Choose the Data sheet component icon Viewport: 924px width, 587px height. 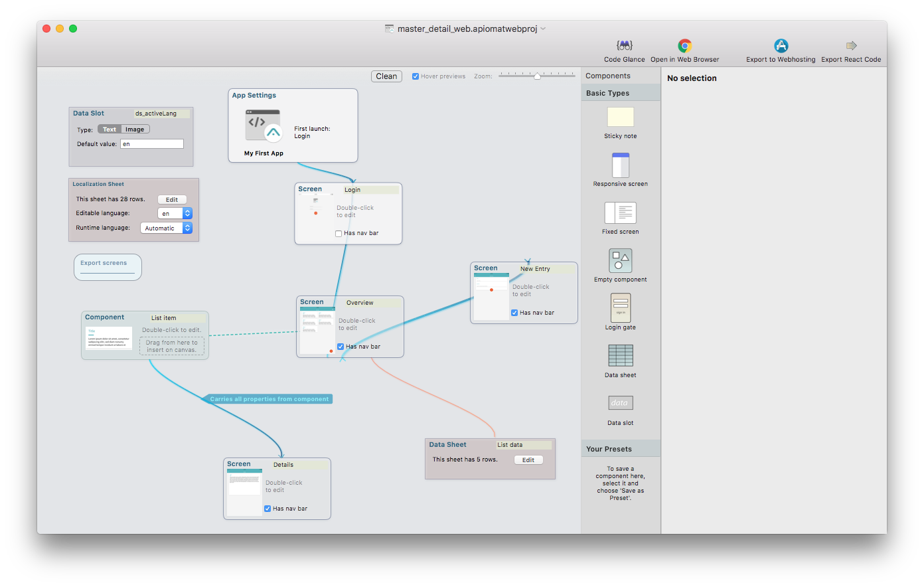[x=620, y=356]
